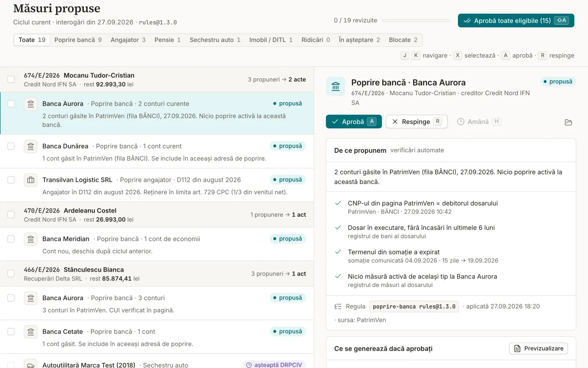The image size is (588, 368).
Task: Check the box for case 674/E/2026
Action: point(11,79)
